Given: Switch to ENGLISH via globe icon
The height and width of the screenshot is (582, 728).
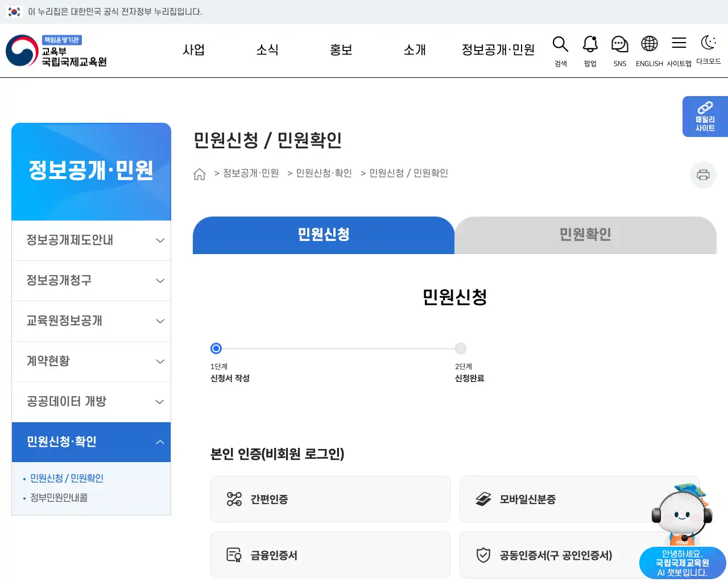Looking at the screenshot, I should pyautogui.click(x=650, y=51).
